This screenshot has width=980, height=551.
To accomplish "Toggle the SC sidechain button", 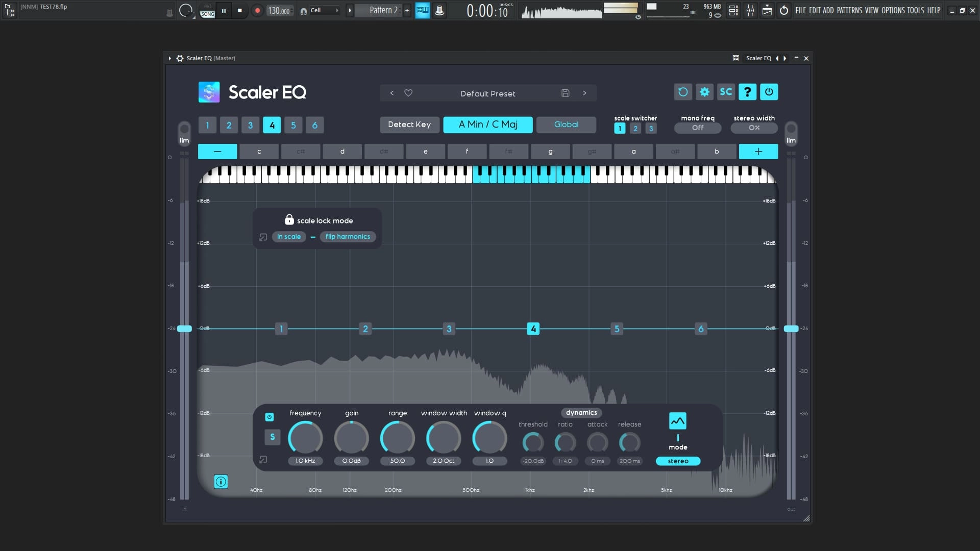I will click(x=726, y=92).
